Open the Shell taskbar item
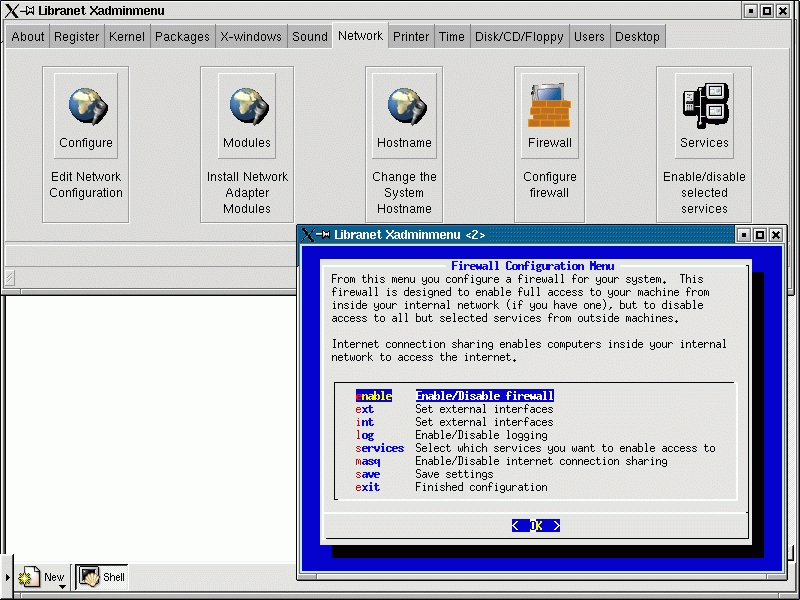The width and height of the screenshot is (800, 600). pos(102,577)
